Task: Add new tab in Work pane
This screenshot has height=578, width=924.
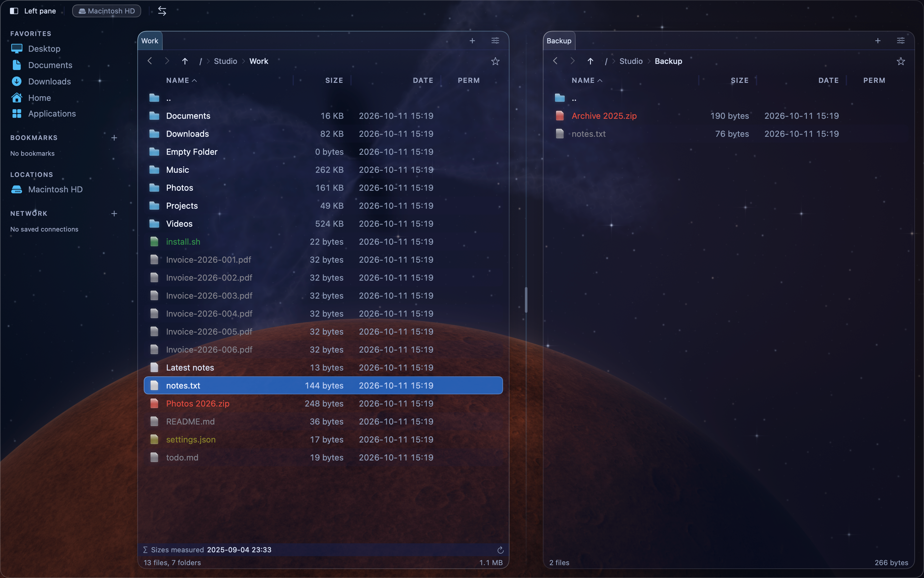Action: [x=472, y=40]
